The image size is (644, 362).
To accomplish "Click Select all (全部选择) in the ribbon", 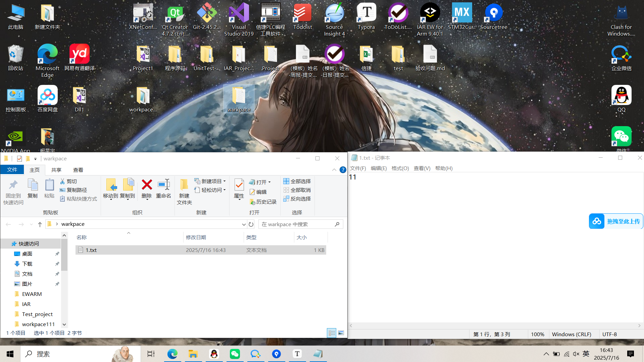I will (x=297, y=181).
